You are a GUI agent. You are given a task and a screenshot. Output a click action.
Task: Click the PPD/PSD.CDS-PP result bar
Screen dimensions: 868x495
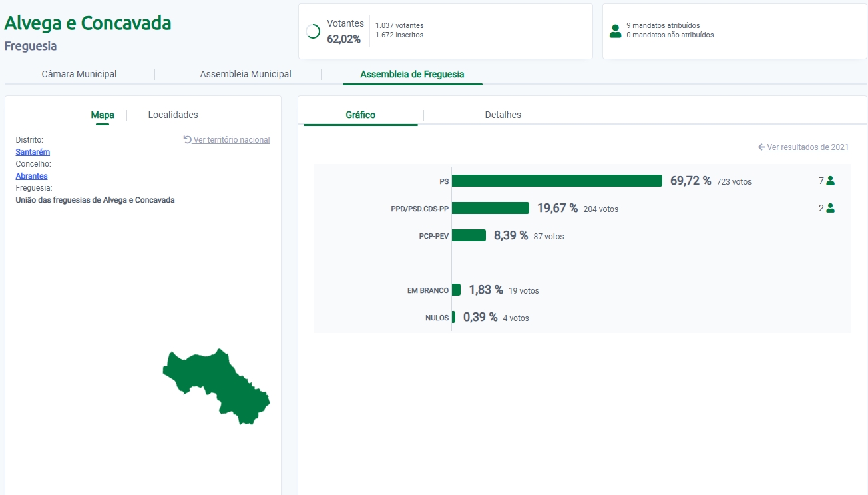(490, 208)
